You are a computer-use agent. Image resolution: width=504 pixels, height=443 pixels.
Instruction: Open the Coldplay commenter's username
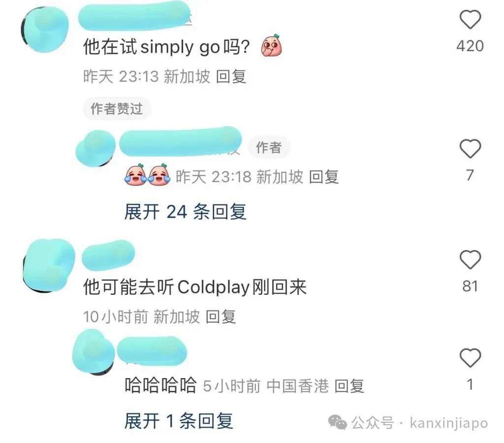(108, 255)
